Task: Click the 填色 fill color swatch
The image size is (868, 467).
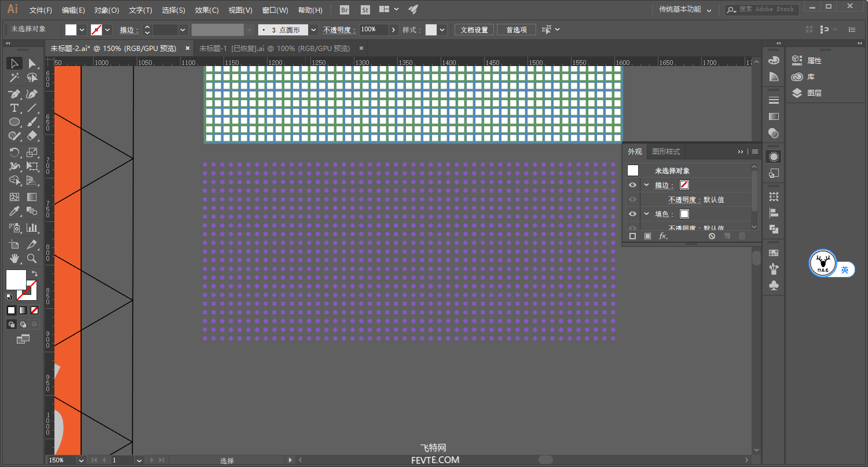Action: (x=684, y=214)
